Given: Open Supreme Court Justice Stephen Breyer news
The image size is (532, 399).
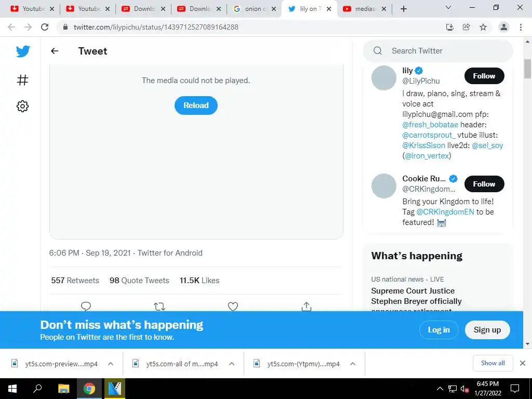Looking at the screenshot, I should (416, 296).
